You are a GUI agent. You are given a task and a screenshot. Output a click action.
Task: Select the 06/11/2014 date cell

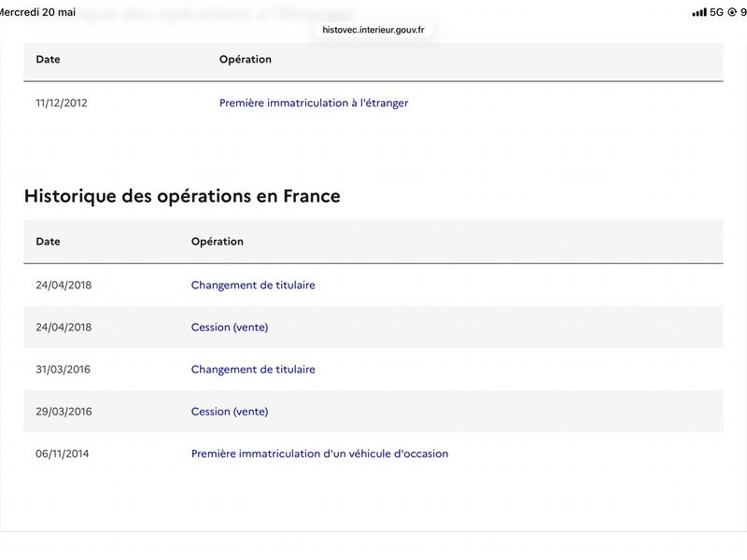[x=62, y=454]
